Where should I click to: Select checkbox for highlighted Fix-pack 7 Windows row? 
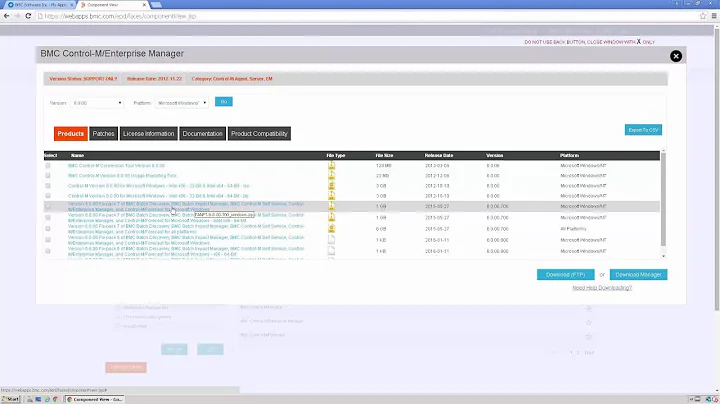tap(48, 206)
